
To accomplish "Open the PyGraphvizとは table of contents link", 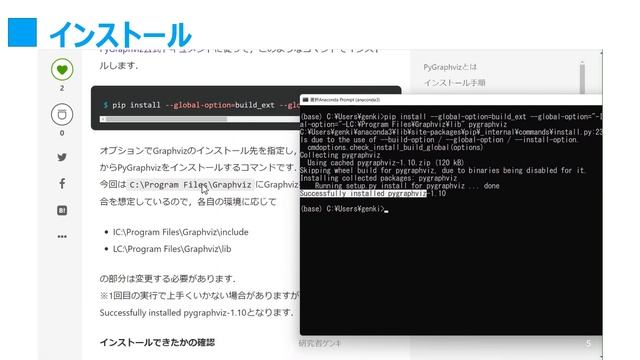I will click(x=450, y=67).
